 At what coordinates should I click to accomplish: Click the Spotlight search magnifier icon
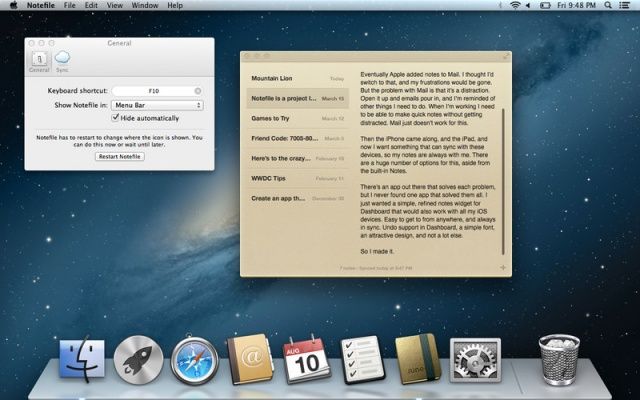pyautogui.click(x=608, y=6)
